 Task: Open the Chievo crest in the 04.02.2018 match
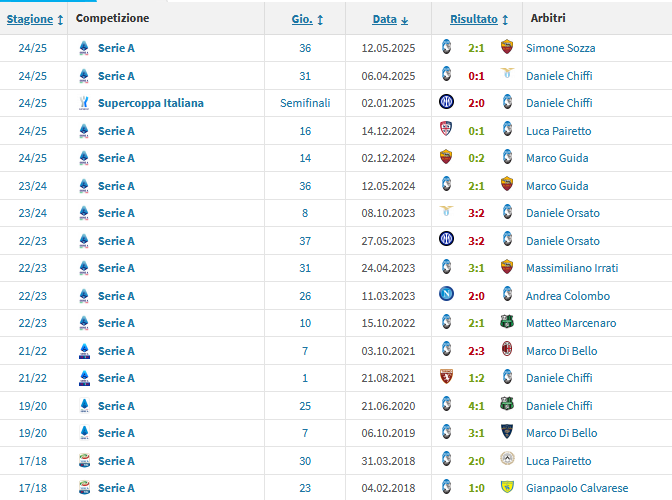[x=506, y=488]
